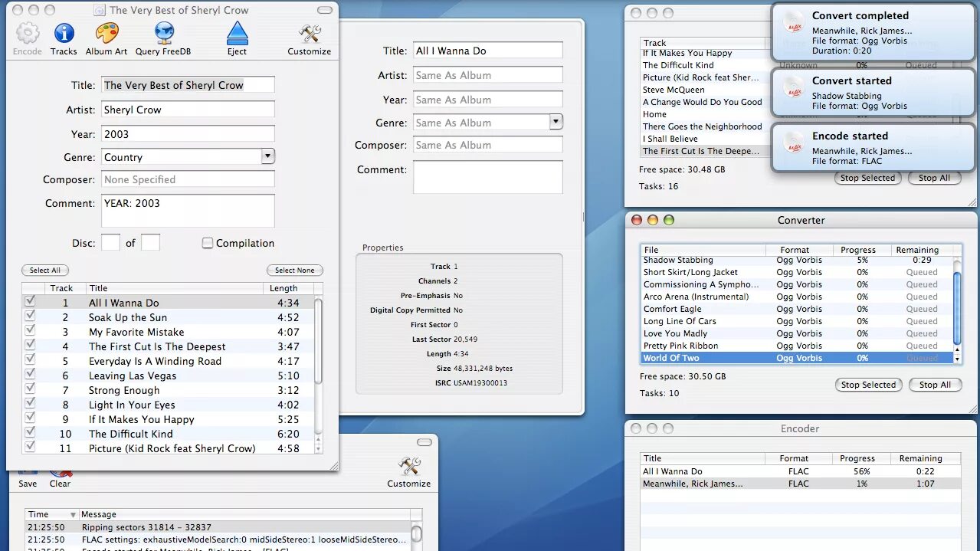This screenshot has width=980, height=551.
Task: Uncheck track 1 All I Wanna Do
Action: 30,302
